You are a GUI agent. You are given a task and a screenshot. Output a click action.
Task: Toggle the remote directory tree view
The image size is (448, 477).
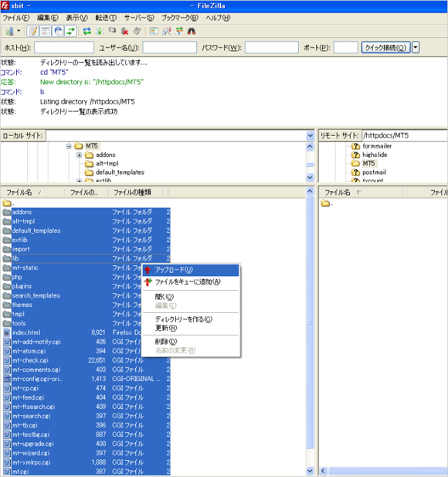59,31
